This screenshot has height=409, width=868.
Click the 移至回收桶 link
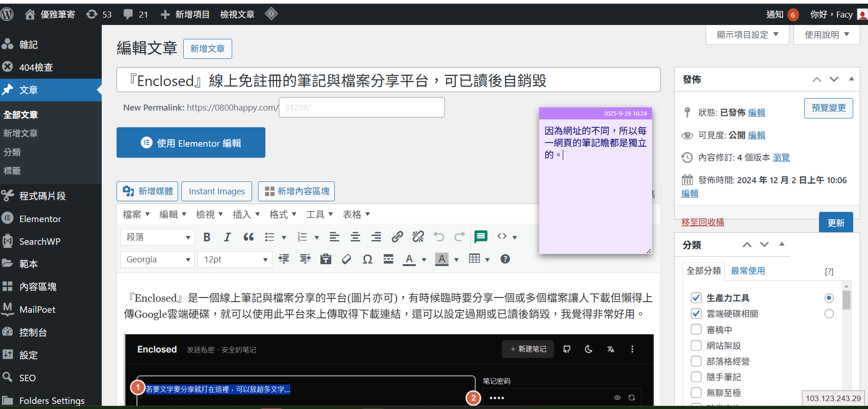pos(703,222)
